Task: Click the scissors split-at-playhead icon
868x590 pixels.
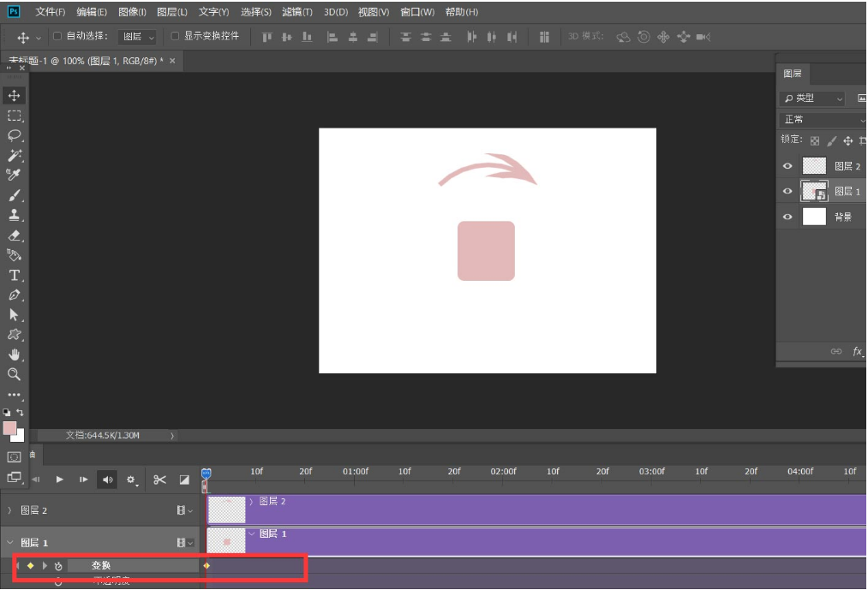Action: (x=159, y=480)
